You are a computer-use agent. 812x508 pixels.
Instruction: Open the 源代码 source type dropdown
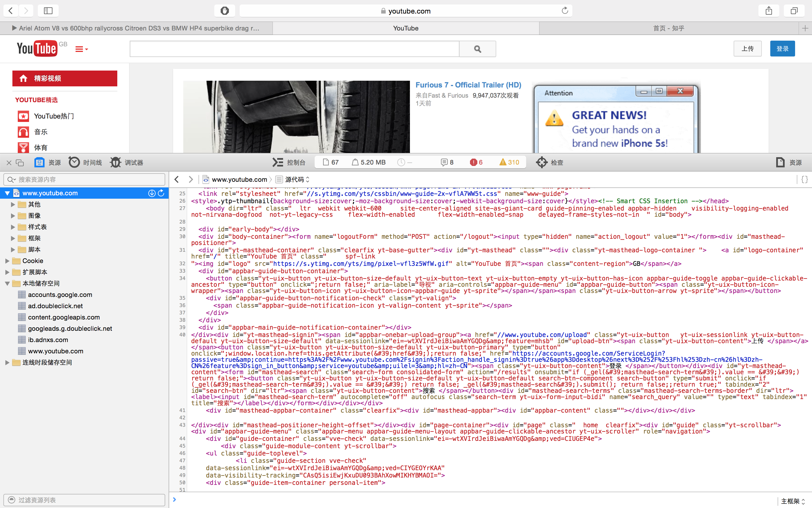click(x=293, y=179)
